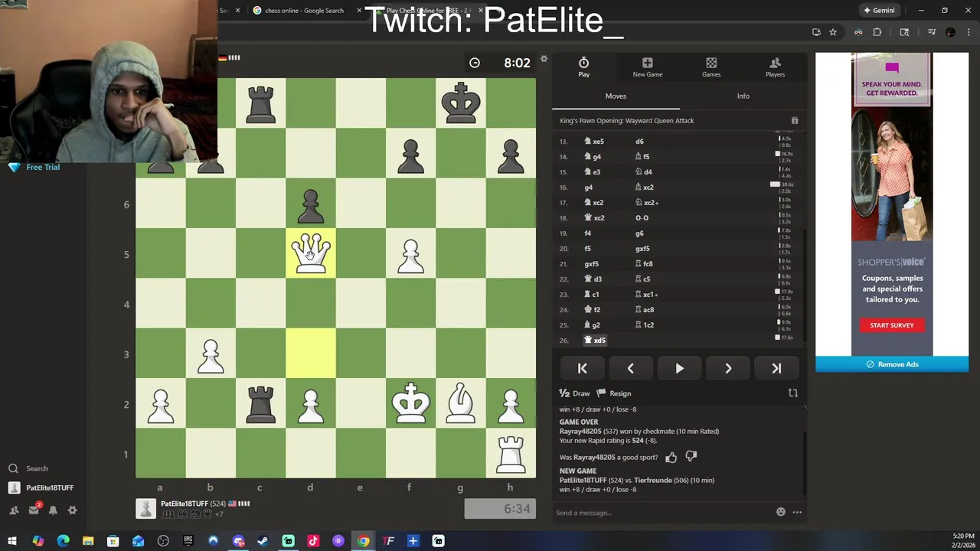
Task: Open friends icon in sidebar
Action: click(14, 510)
